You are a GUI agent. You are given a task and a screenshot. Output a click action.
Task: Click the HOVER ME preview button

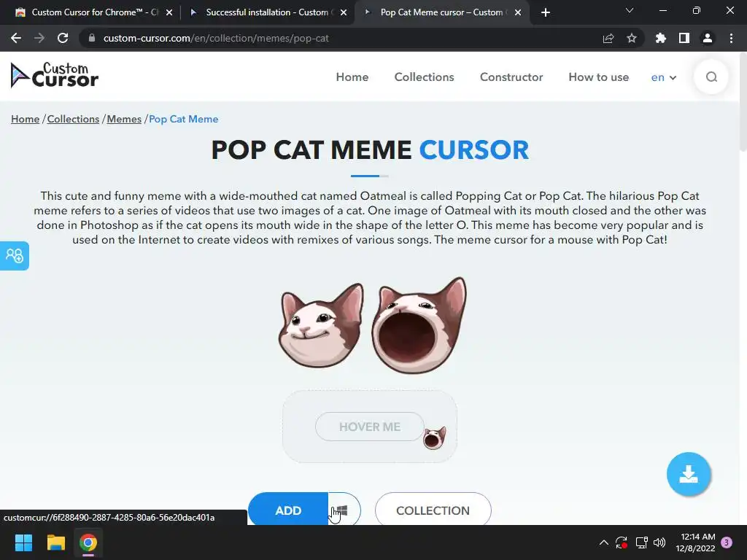(x=370, y=427)
